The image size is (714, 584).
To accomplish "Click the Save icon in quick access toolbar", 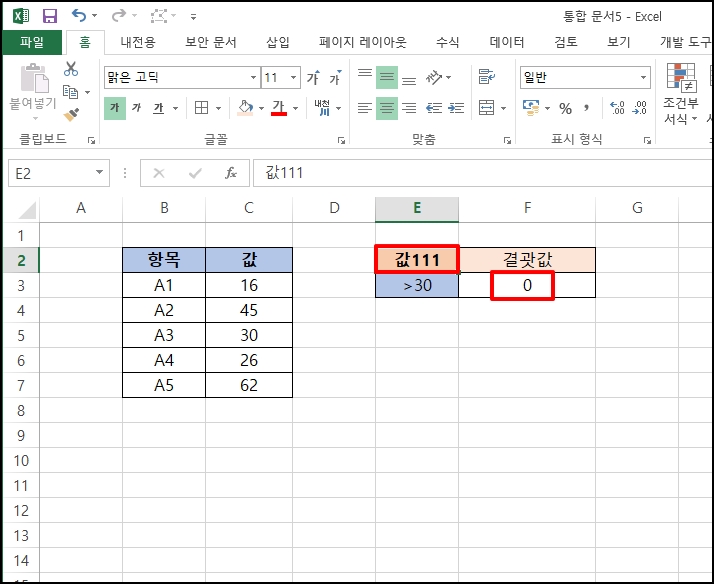I will pyautogui.click(x=50, y=16).
